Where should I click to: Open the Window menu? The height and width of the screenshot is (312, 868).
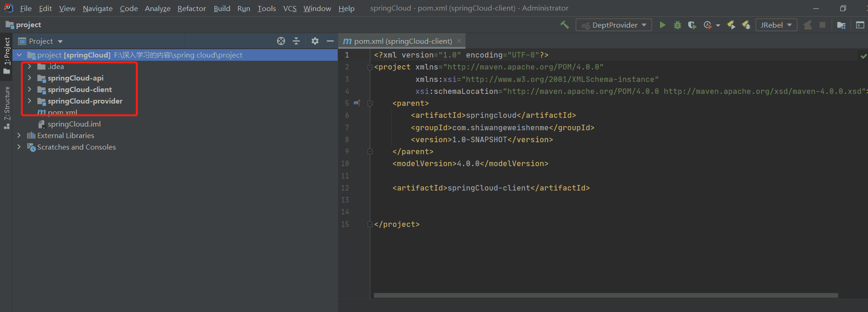click(x=317, y=8)
